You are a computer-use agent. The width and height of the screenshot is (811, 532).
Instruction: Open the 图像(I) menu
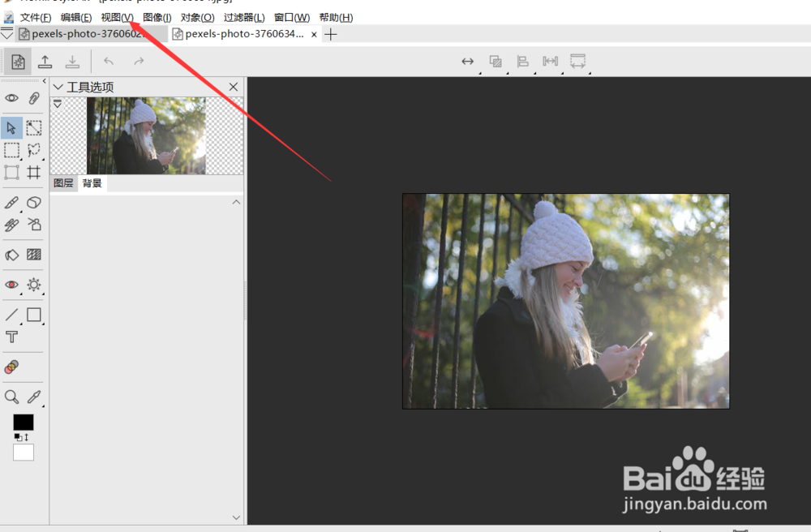point(157,18)
